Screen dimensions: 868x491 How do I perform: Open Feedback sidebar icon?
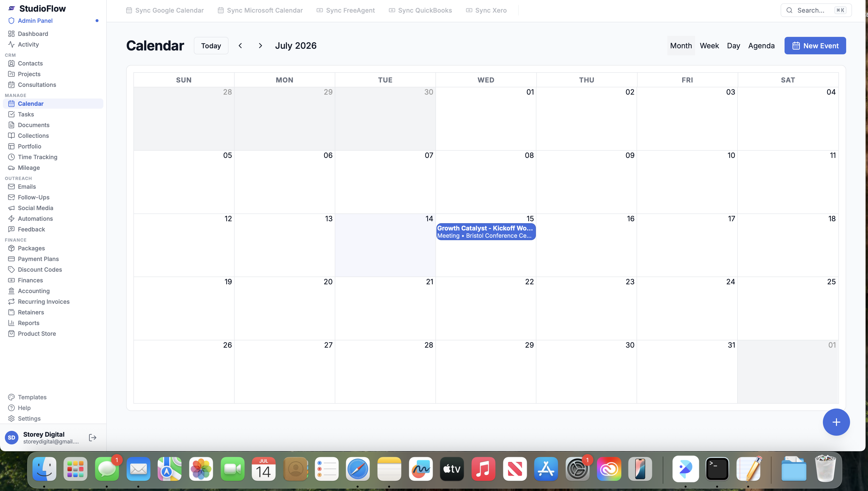[11, 229]
